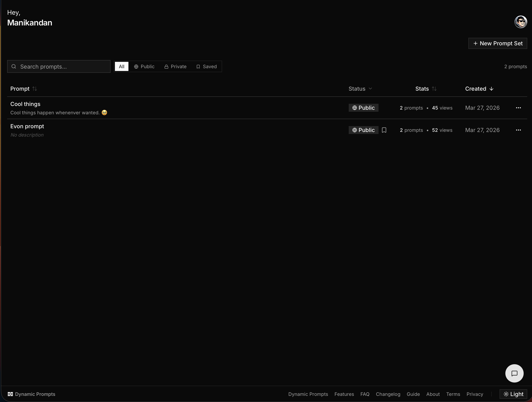Click the globe icon on the Public filter
The height and width of the screenshot is (402, 532).
click(136, 66)
